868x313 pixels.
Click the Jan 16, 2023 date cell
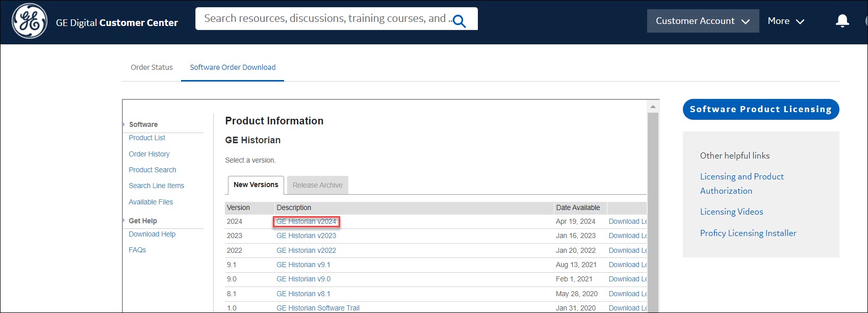576,236
